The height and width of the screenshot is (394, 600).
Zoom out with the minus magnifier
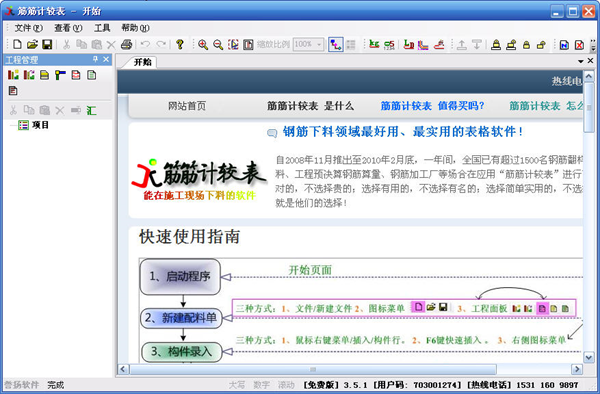coord(218,45)
